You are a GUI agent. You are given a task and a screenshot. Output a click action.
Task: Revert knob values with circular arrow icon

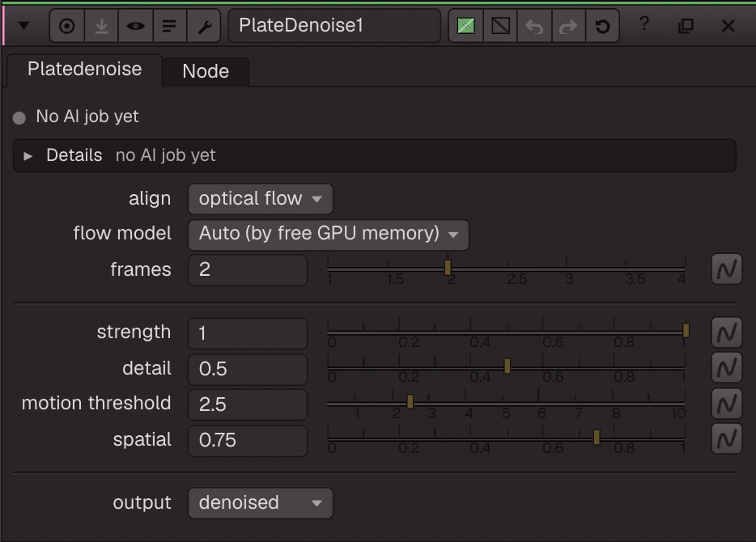602,26
